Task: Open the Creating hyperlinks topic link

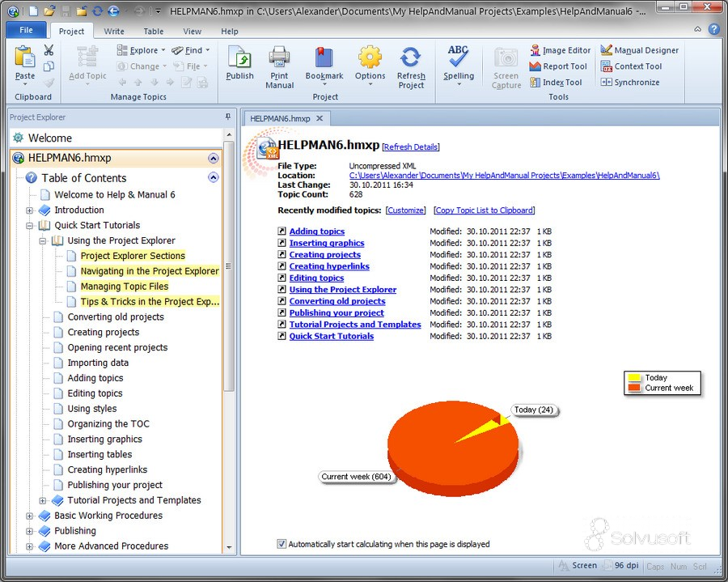Action: (329, 266)
